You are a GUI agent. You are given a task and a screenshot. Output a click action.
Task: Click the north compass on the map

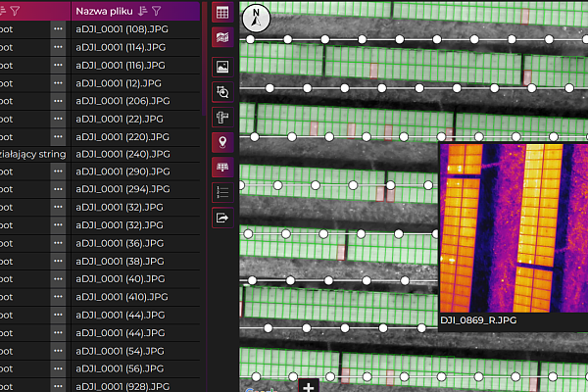pyautogui.click(x=256, y=18)
